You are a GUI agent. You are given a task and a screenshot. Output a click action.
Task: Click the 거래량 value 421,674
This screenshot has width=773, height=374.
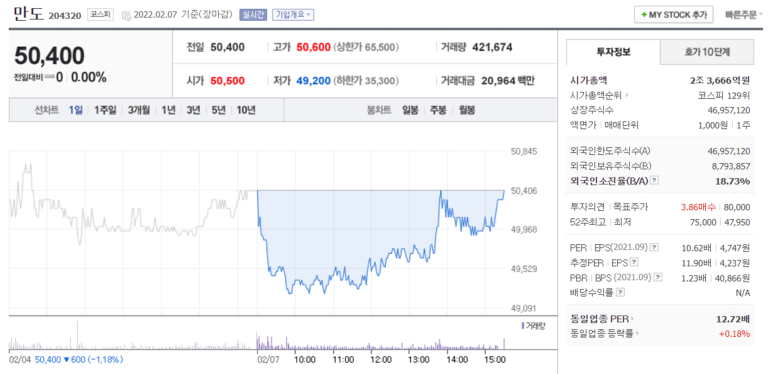point(492,47)
